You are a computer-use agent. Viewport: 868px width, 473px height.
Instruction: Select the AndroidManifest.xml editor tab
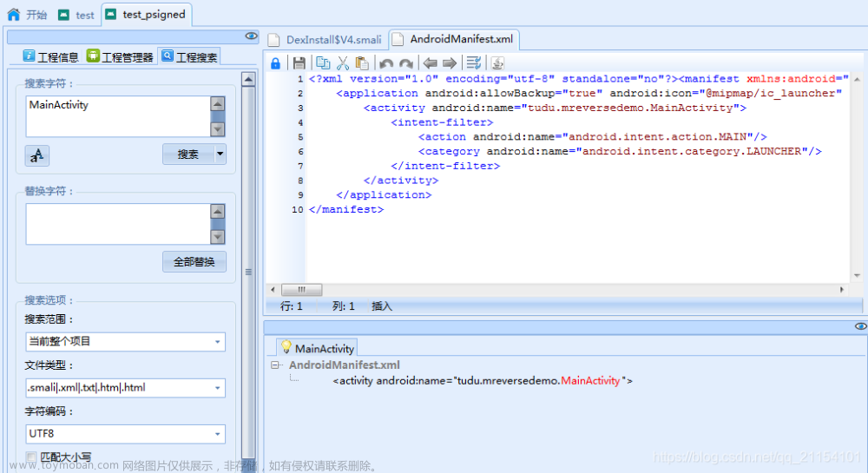[453, 39]
